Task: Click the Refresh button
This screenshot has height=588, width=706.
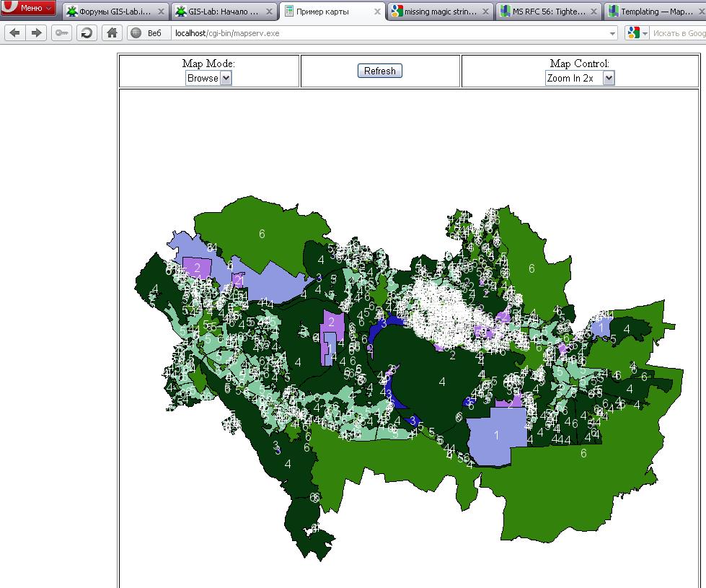Action: click(x=379, y=71)
